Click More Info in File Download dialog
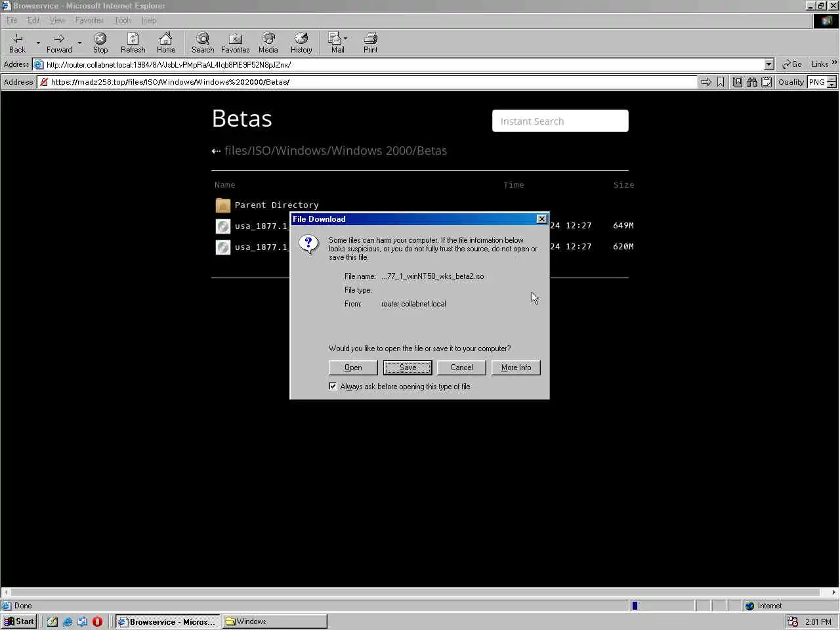 516,367
